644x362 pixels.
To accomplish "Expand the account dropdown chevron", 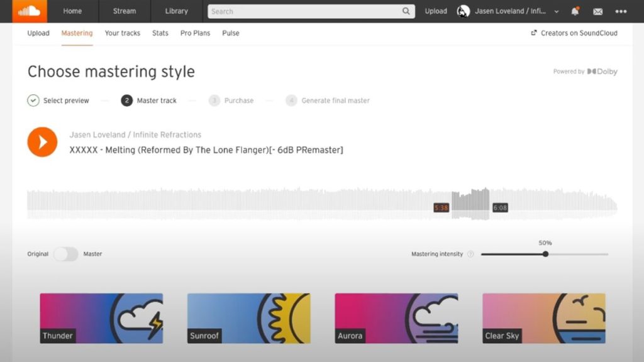I will point(556,11).
